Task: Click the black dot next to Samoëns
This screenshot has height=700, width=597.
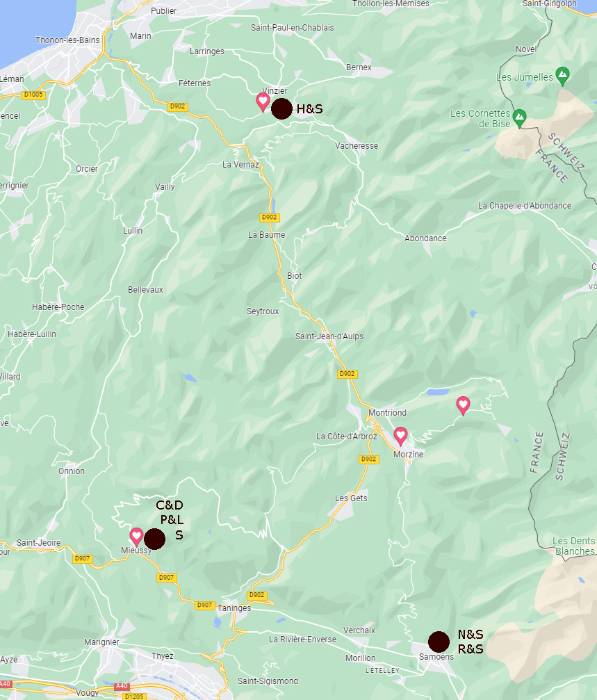Action: (x=439, y=642)
